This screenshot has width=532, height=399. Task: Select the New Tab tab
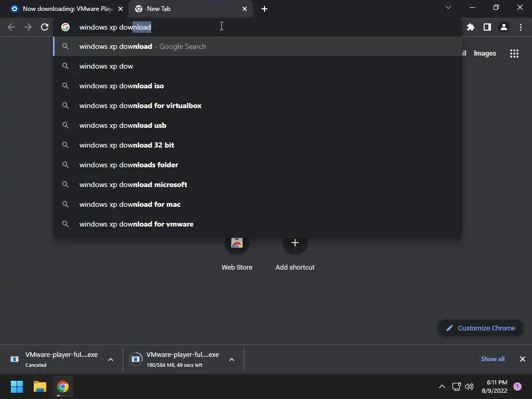click(x=190, y=9)
